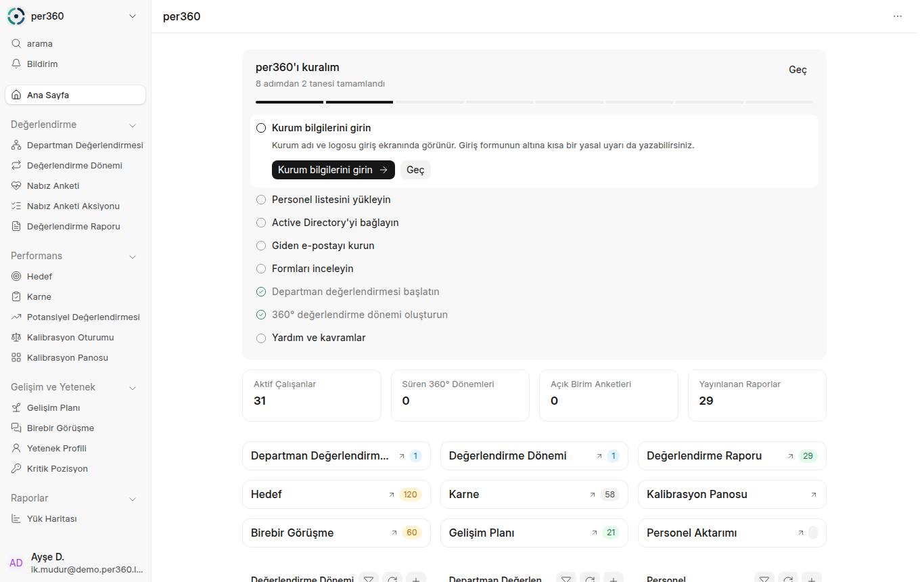Open the Hedef shortcut card
The image size is (924, 582).
pos(336,494)
